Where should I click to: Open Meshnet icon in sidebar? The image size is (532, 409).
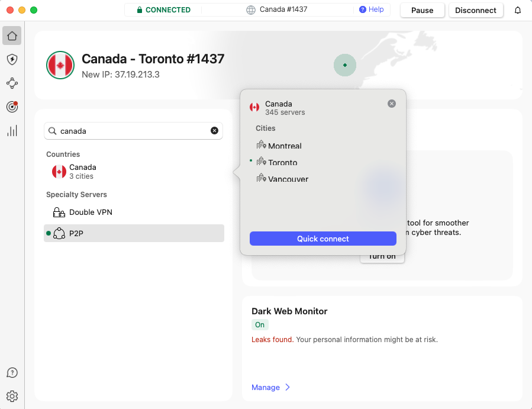point(12,83)
